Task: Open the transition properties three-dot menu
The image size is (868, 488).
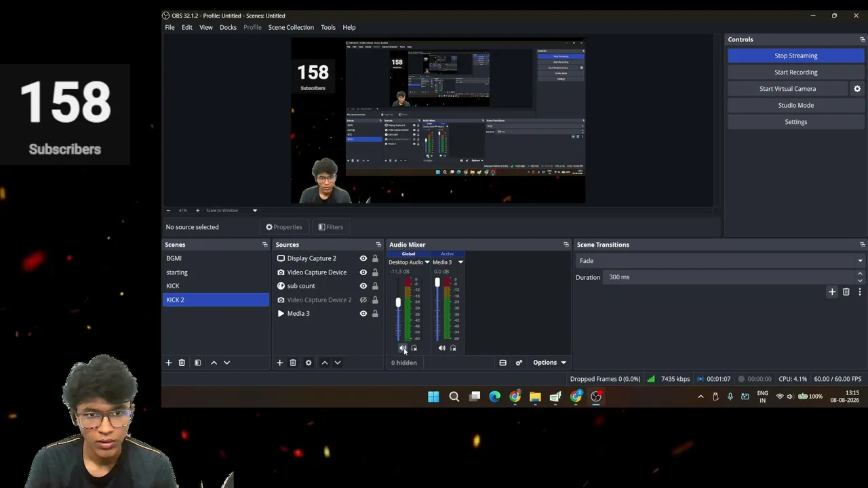Action: pos(859,291)
